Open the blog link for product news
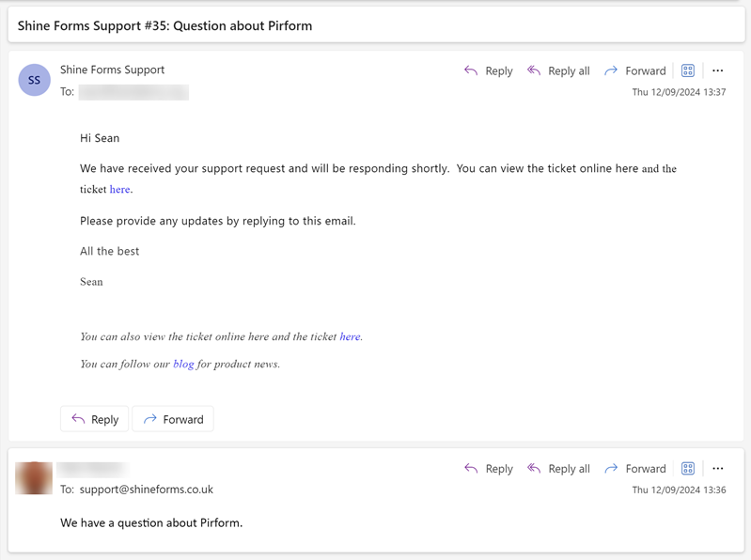The width and height of the screenshot is (751, 560). (183, 364)
